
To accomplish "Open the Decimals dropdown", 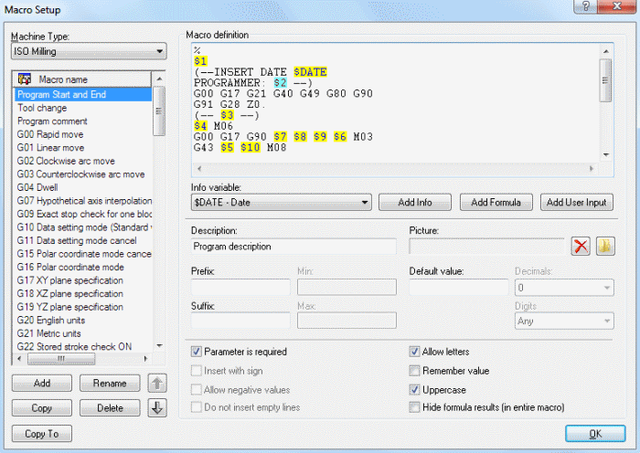I will [x=564, y=288].
